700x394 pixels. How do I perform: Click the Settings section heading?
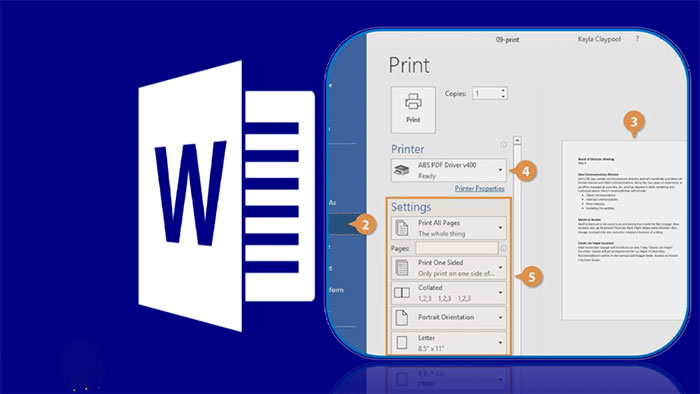[411, 207]
